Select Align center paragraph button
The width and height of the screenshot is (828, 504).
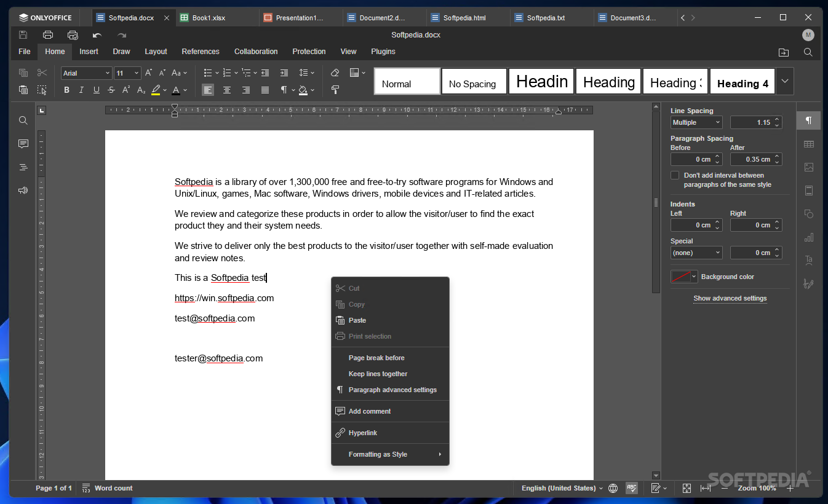pos(227,90)
